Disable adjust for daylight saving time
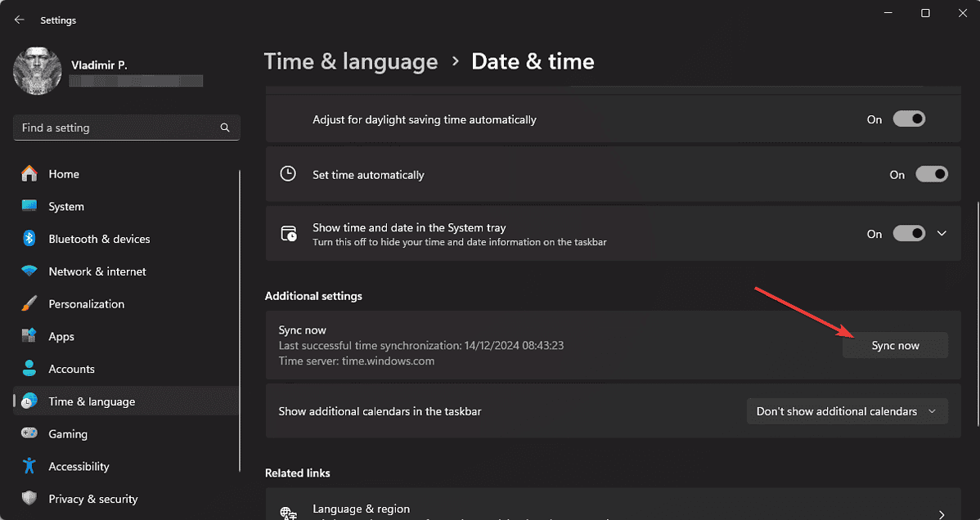Viewport: 980px width, 520px height. 909,119
